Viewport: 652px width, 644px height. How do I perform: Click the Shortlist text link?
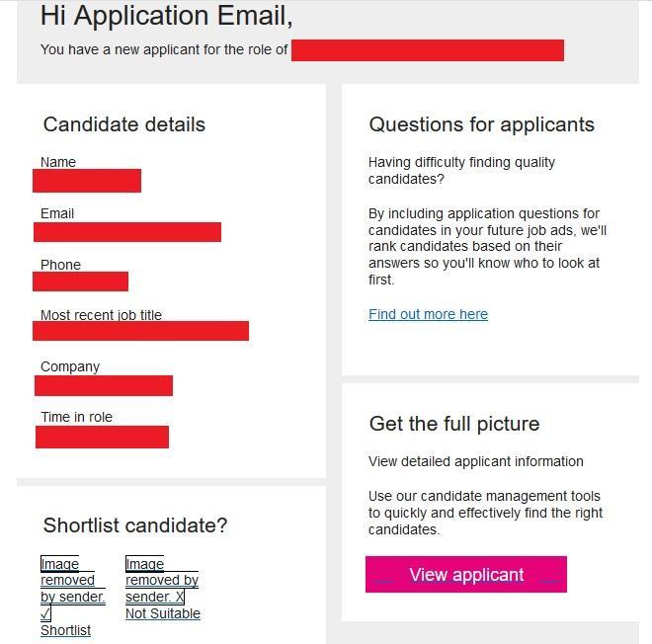point(65,630)
